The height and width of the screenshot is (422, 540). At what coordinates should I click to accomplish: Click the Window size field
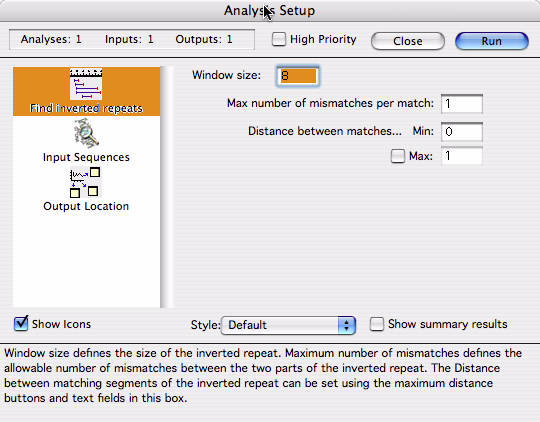pyautogui.click(x=298, y=76)
